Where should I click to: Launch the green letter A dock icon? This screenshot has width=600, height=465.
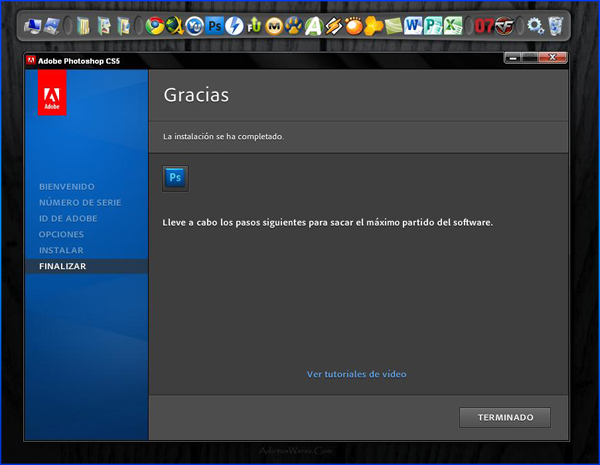point(313,26)
